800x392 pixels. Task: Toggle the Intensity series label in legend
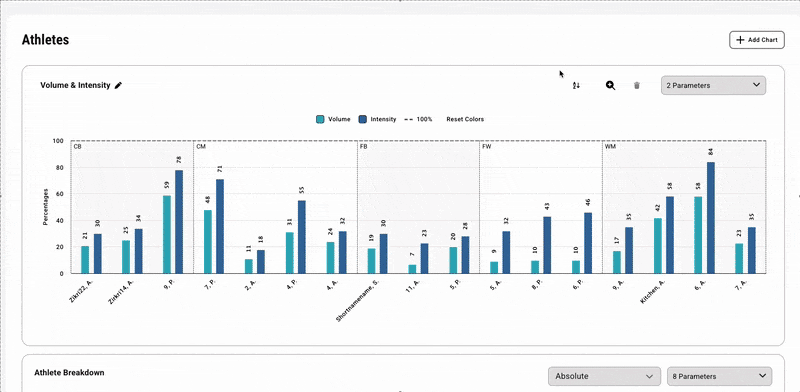[x=383, y=119]
